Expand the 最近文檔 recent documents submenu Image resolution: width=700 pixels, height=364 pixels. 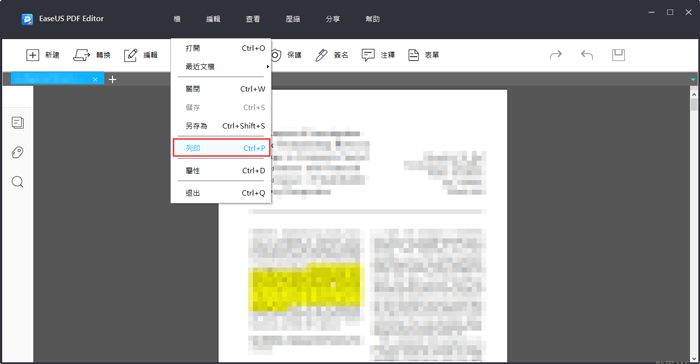(x=221, y=67)
